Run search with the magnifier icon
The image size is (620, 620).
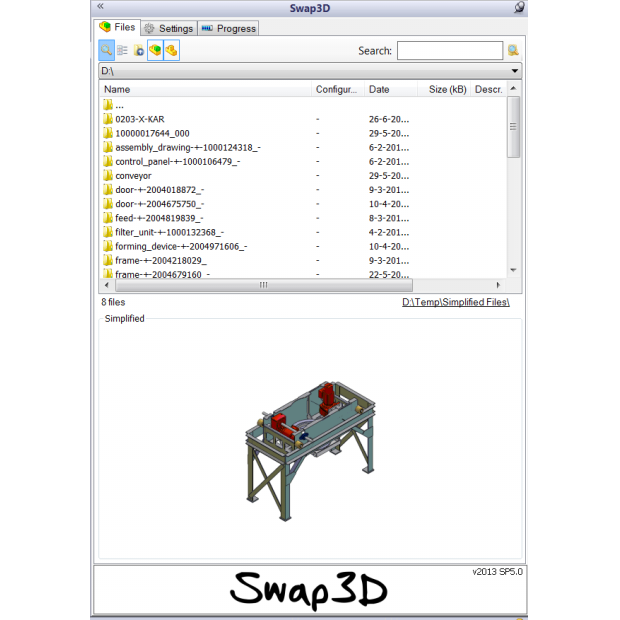(513, 50)
